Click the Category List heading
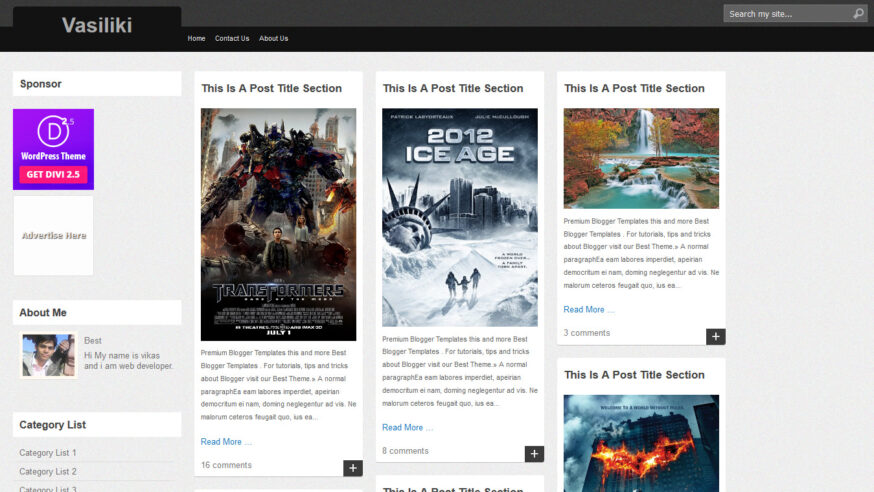Viewport: 874px width, 492px height. (52, 425)
